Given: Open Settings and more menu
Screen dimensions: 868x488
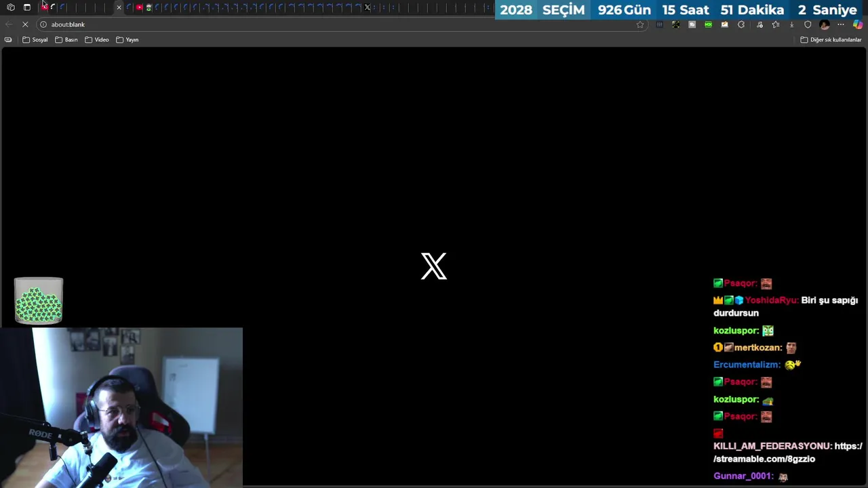Looking at the screenshot, I should click(x=841, y=24).
